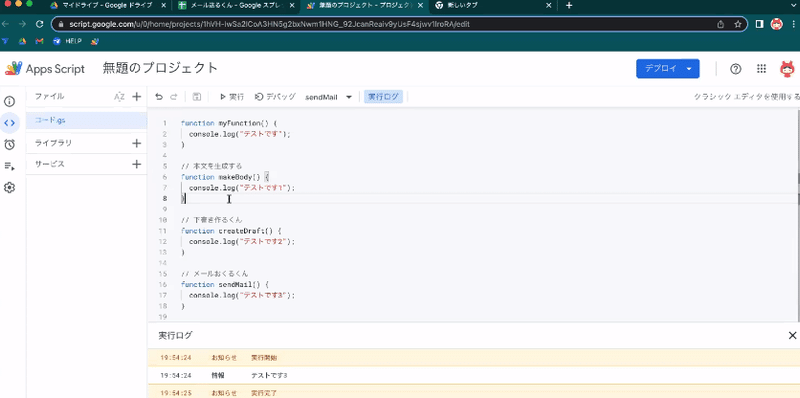800x398 pixels.
Task: Reload the page in browser
Action: click(x=39, y=24)
